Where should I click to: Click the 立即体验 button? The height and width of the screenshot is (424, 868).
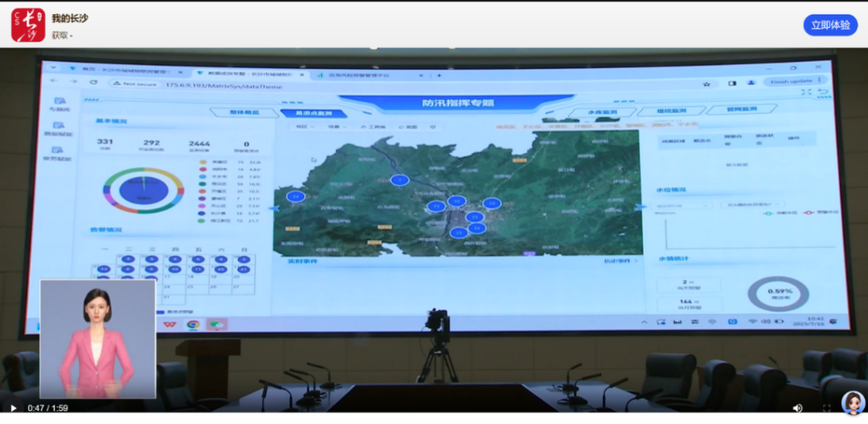830,25
